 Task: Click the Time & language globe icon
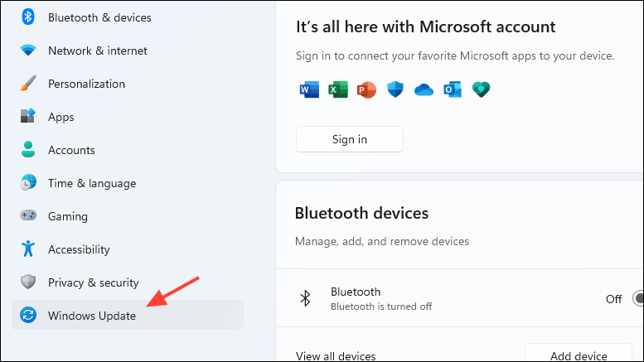point(28,182)
